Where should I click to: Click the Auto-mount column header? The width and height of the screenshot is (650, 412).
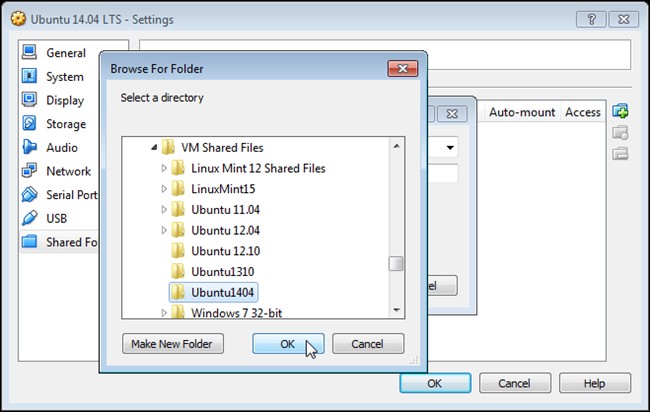coord(522,112)
